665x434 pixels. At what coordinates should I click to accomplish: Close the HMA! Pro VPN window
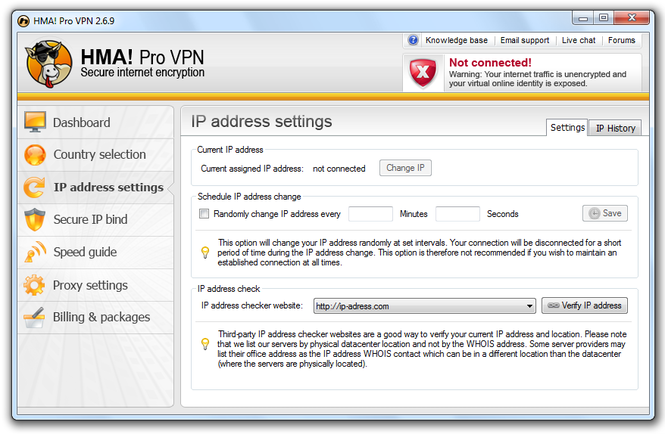pyautogui.click(x=631, y=18)
